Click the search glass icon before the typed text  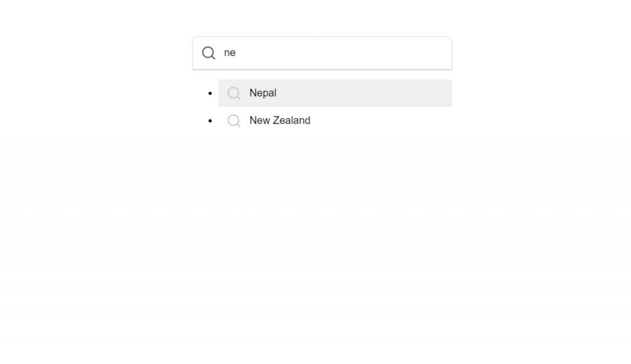pyautogui.click(x=208, y=53)
